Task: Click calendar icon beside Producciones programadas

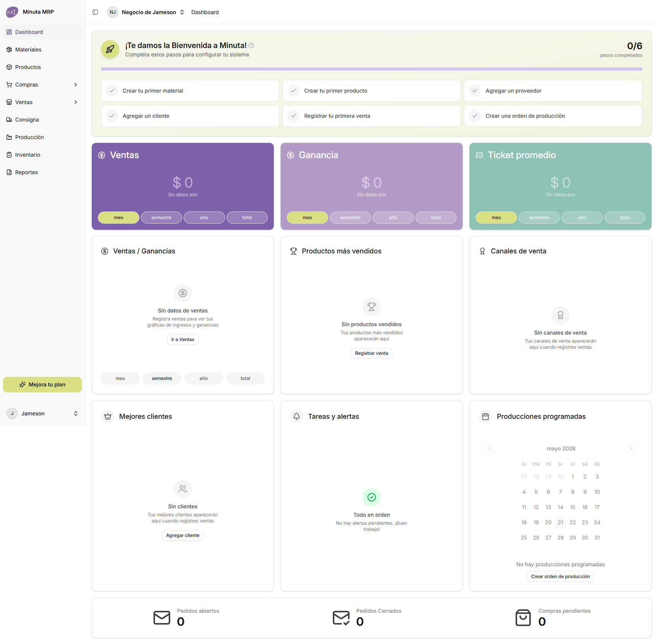Action: tap(486, 417)
